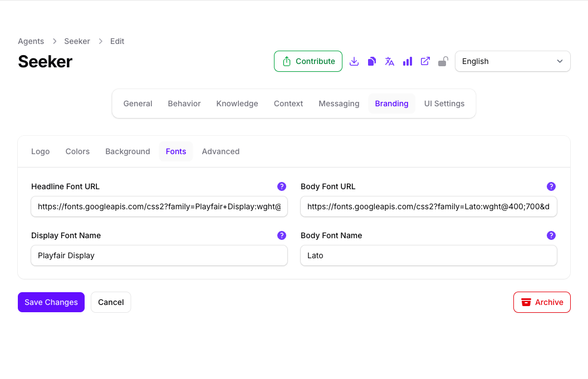Focus the Body Font Name field

click(x=429, y=255)
